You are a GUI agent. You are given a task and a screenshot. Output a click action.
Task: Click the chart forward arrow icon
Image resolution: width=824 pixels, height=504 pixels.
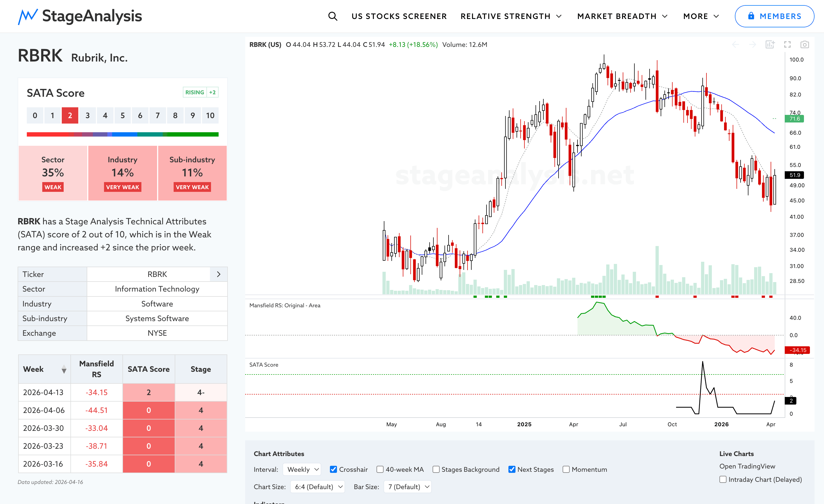point(752,44)
